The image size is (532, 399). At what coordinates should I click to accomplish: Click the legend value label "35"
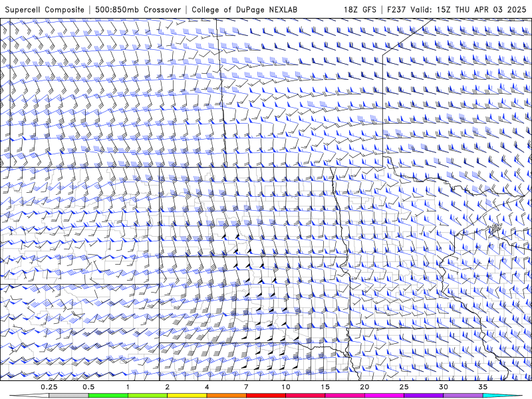pos(483,387)
